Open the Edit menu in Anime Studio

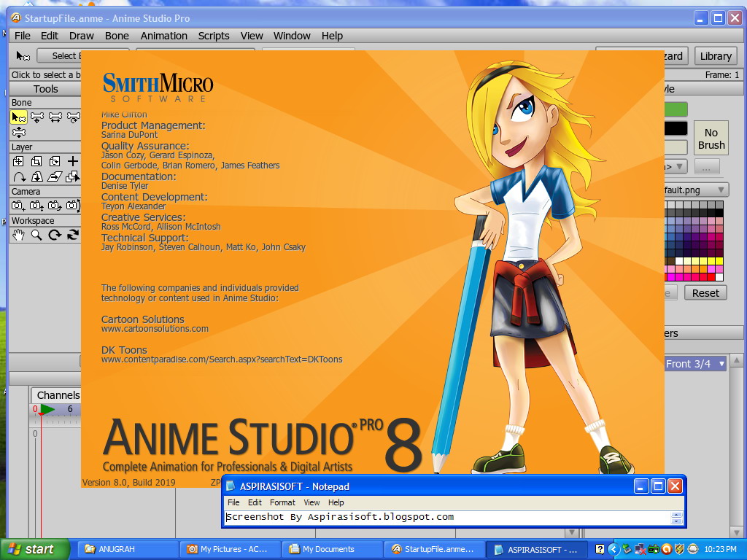click(50, 36)
